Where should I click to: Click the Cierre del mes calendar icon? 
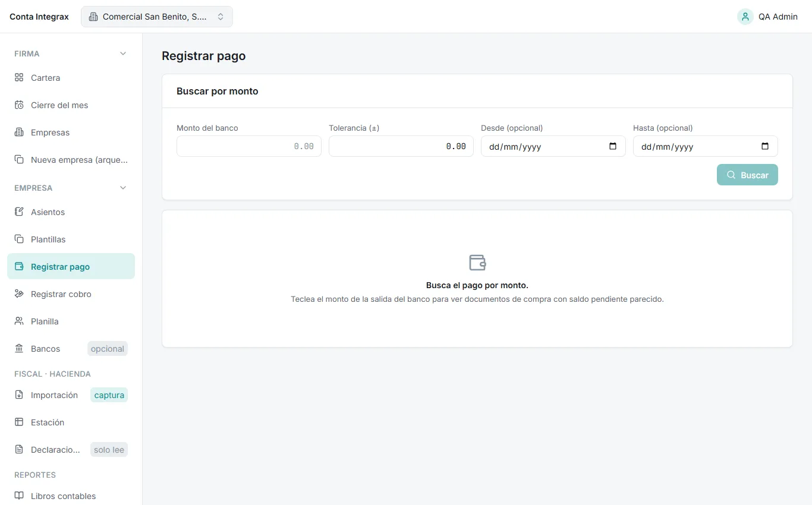[x=19, y=105]
